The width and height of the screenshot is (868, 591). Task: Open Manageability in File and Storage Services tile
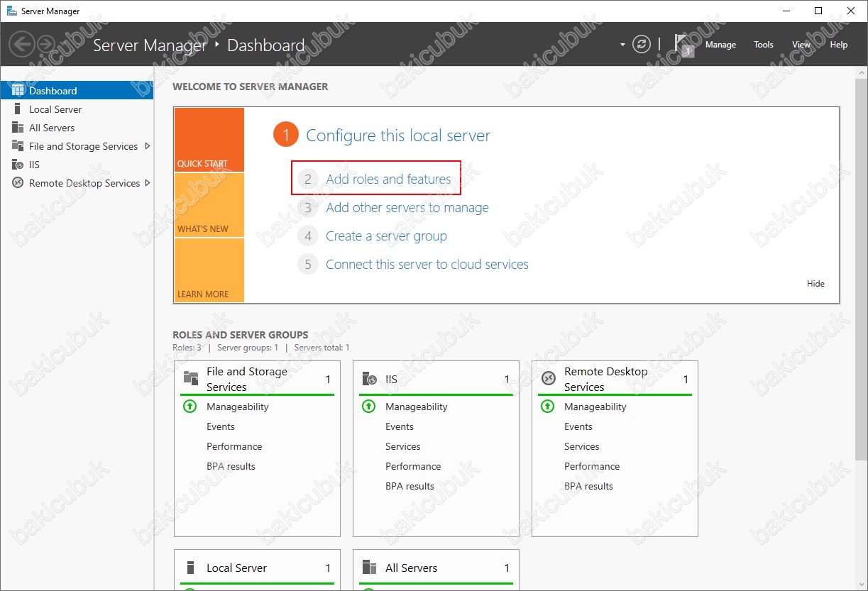[x=238, y=407]
